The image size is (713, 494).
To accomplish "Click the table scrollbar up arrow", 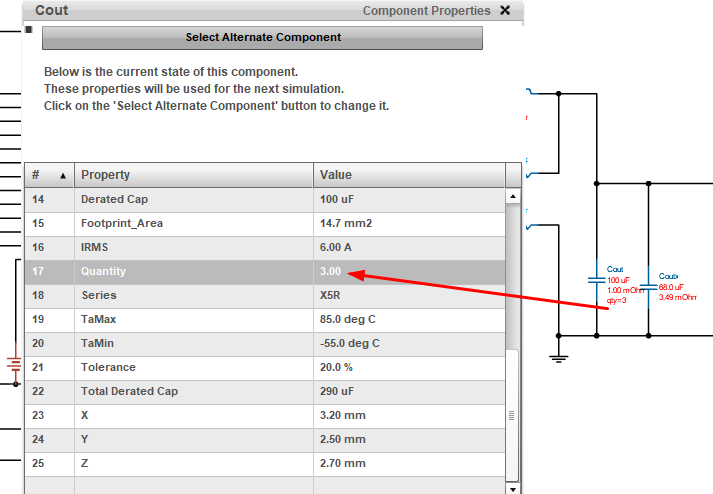I will 512,197.
